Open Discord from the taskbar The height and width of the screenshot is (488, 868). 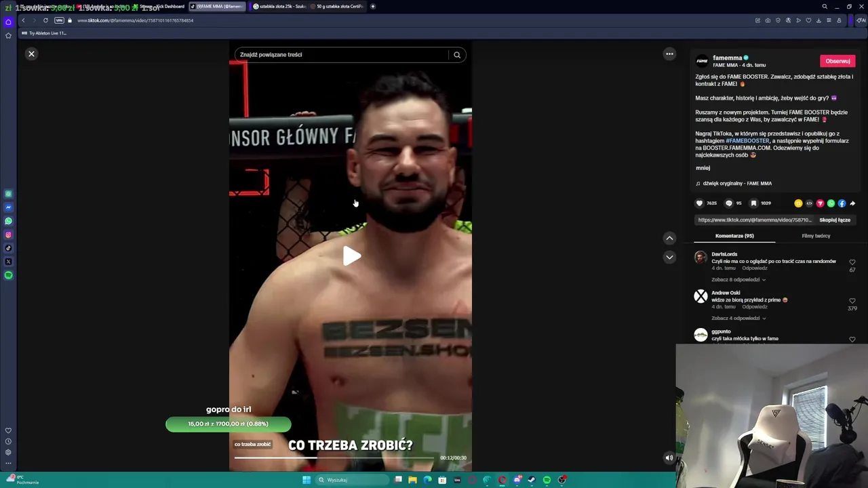point(517,480)
